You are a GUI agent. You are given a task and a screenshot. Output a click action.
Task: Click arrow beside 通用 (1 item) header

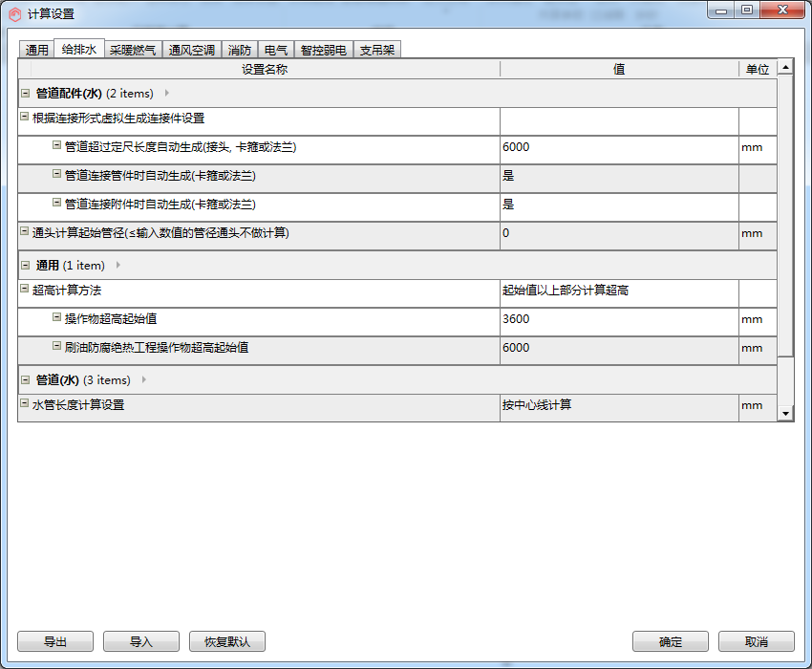[x=118, y=265]
